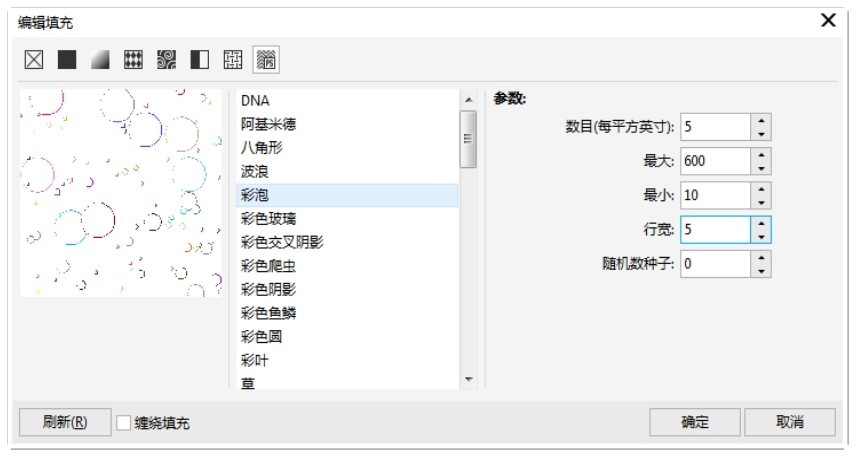The image size is (855, 456).
Task: Pick the Bitmap pattern fill icon
Action: pyautogui.click(x=166, y=59)
